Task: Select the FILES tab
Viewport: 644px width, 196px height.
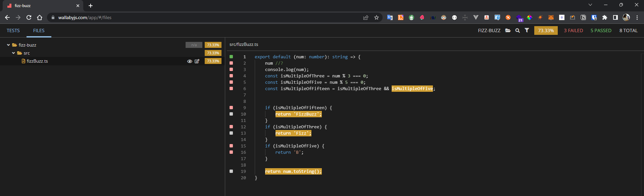Action: [x=39, y=30]
